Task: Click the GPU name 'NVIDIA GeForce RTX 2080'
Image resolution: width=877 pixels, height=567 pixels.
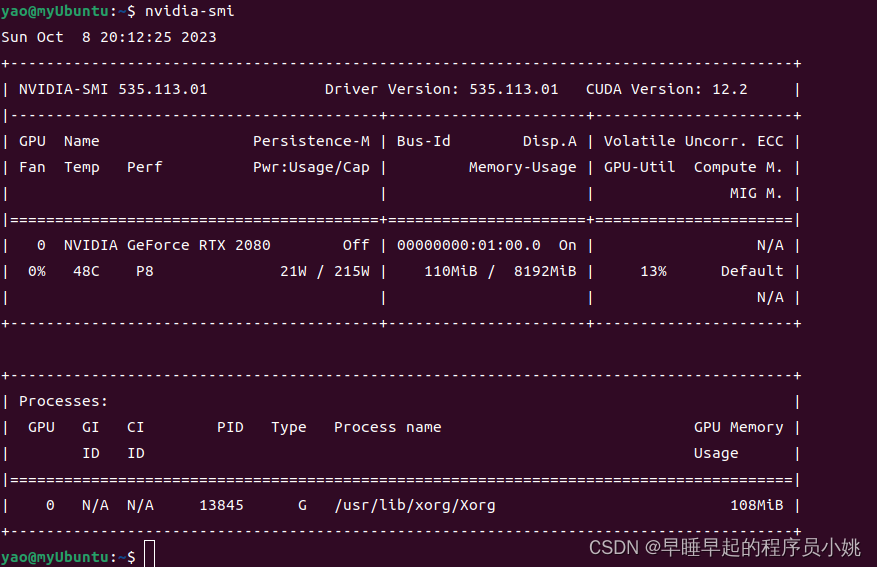Action: (x=167, y=245)
